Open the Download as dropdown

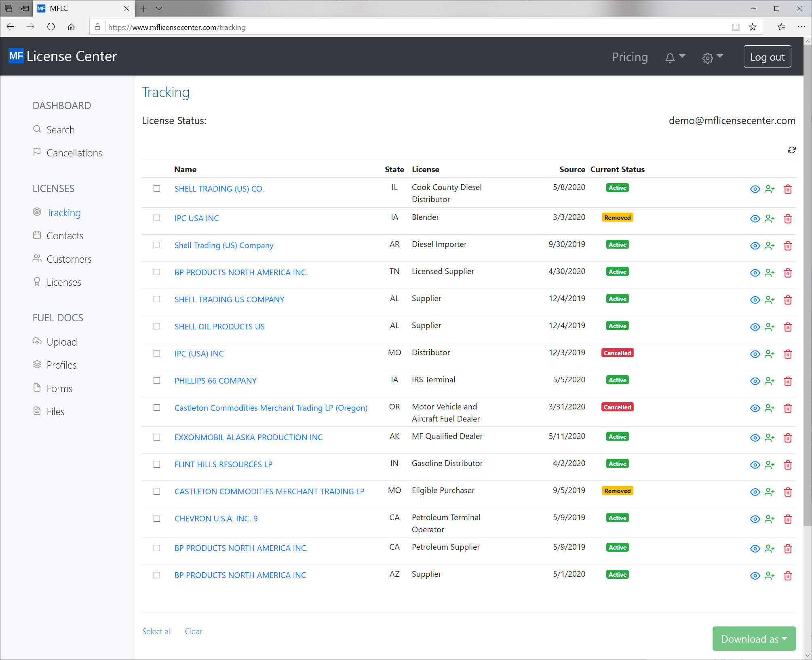753,639
